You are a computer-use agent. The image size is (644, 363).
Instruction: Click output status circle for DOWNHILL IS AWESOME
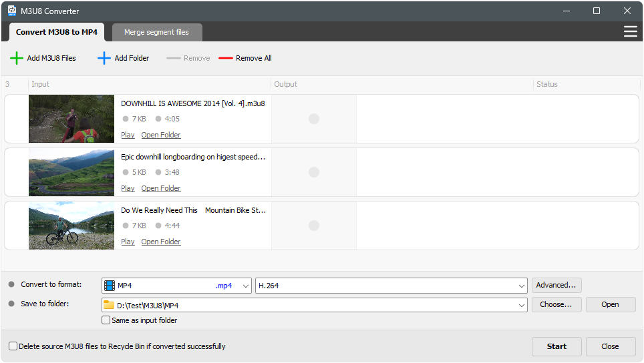[x=314, y=119]
